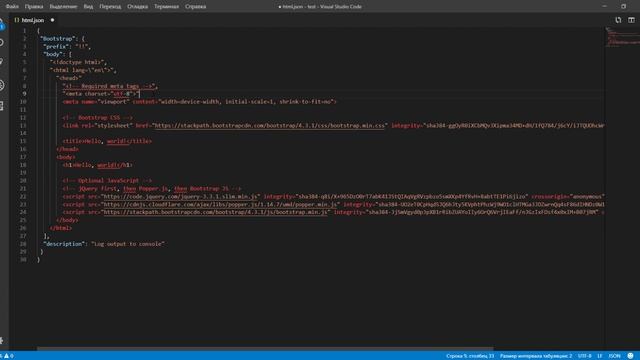Select the html.json editor tab
The height and width of the screenshot is (360, 640).
[33, 20]
